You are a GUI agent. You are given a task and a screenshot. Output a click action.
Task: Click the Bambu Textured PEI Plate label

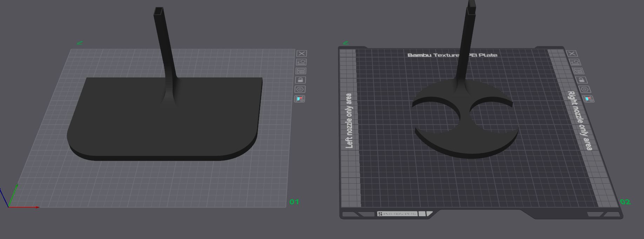452,55
